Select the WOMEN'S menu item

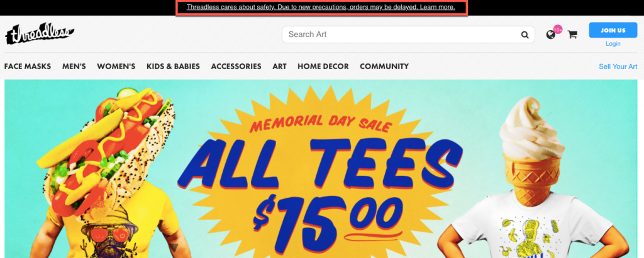point(116,67)
